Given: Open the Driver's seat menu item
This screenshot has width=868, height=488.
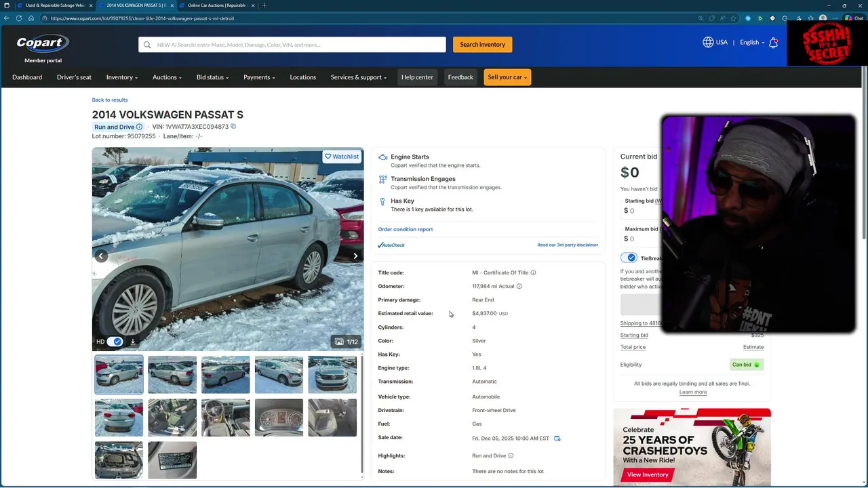Looking at the screenshot, I should (x=74, y=77).
